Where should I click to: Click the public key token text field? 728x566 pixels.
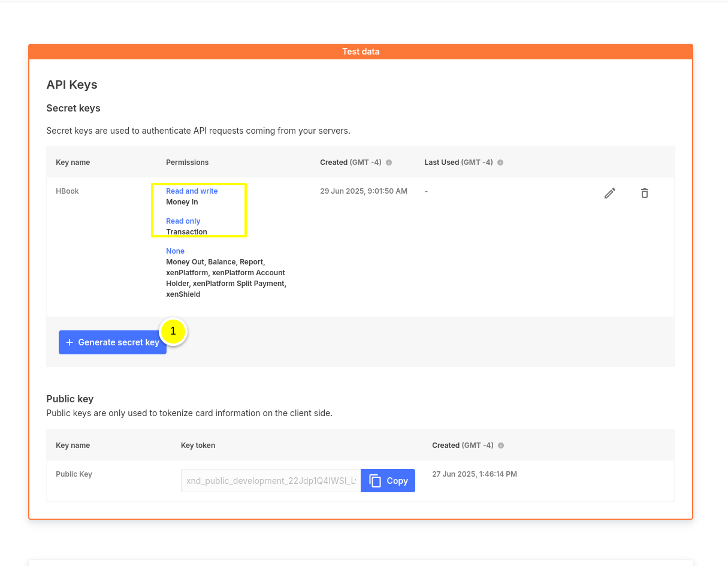[271, 481]
